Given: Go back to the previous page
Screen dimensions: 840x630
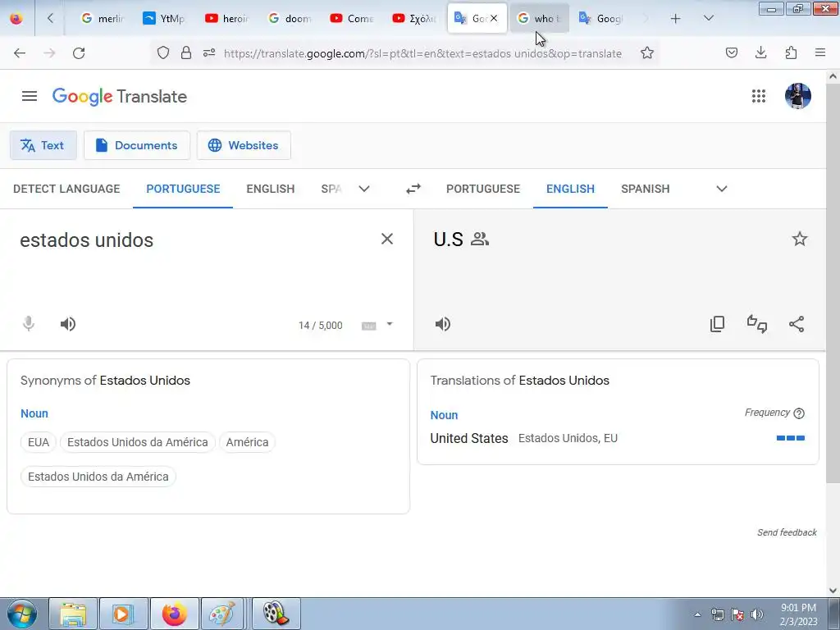Looking at the screenshot, I should coord(20,53).
